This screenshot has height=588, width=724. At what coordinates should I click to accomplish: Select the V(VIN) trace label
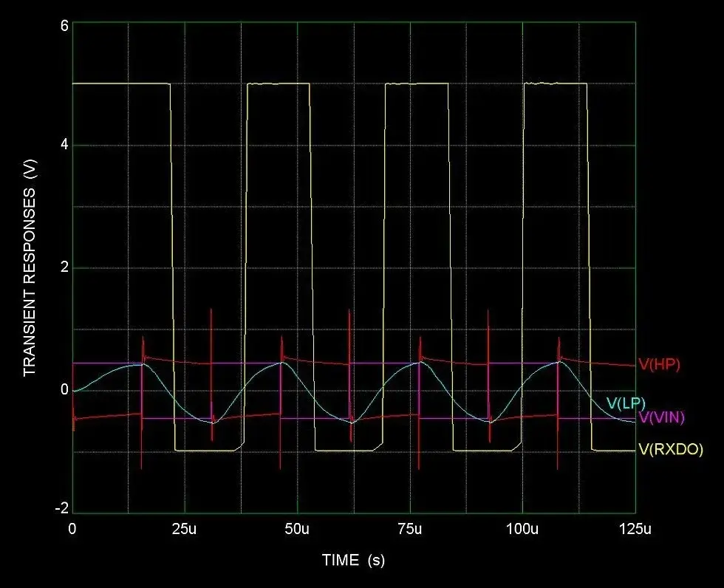click(661, 418)
